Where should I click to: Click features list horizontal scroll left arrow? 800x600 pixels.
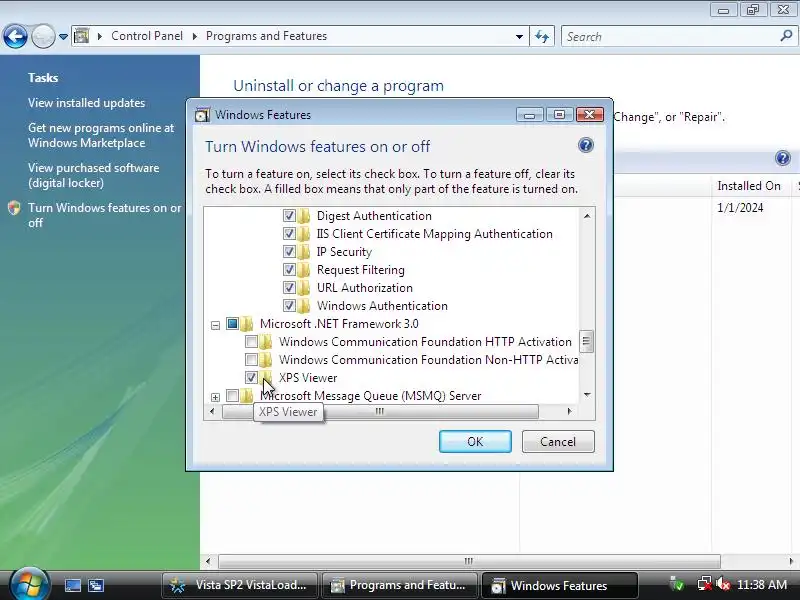tap(212, 411)
